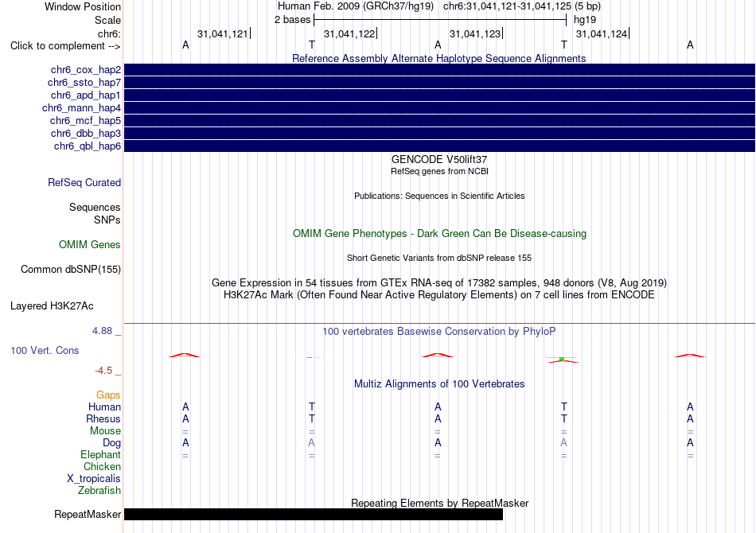This screenshot has height=533, width=756.
Task: Open the chr6_dbb_hap3 track label
Action: tap(86, 133)
